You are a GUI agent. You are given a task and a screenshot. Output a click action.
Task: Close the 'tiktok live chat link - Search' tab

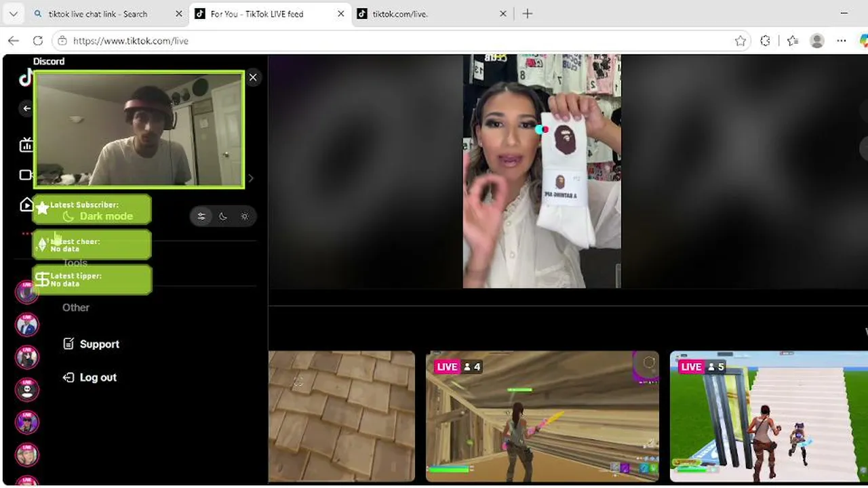179,14
